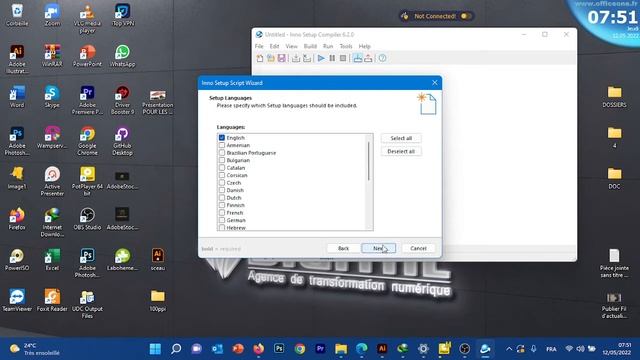
Task: Check the Brazilian Portuguese checkbox
Action: [222, 153]
